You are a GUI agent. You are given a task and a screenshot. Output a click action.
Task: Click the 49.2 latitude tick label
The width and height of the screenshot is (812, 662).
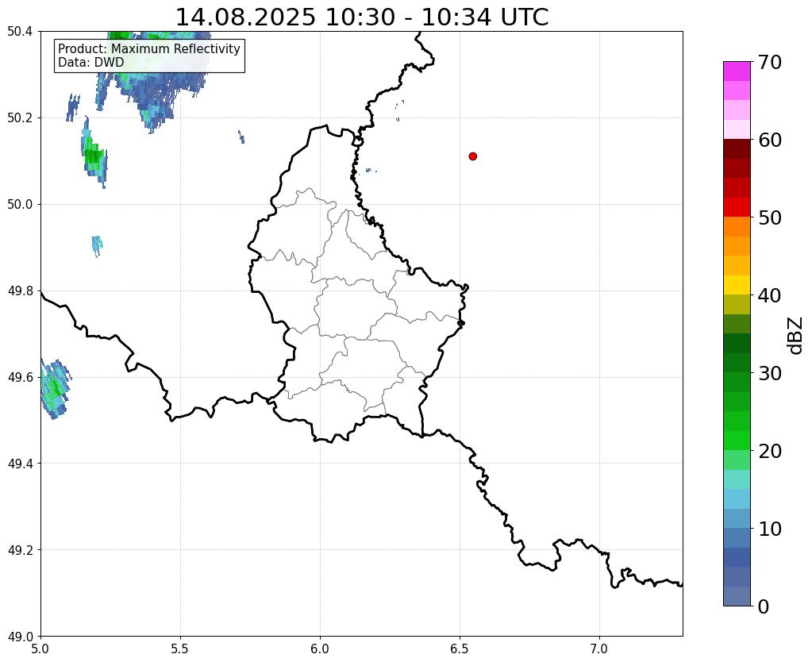point(20,550)
